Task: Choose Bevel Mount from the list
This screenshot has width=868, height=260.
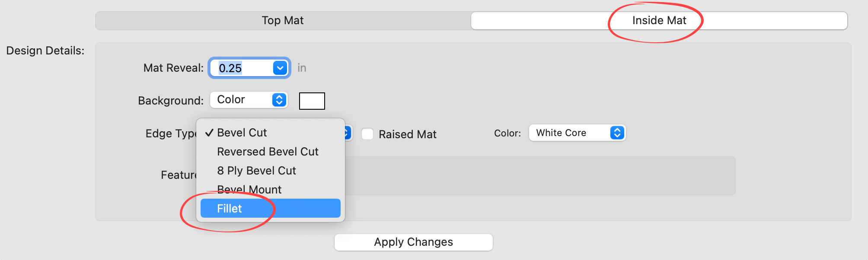Action: 249,190
